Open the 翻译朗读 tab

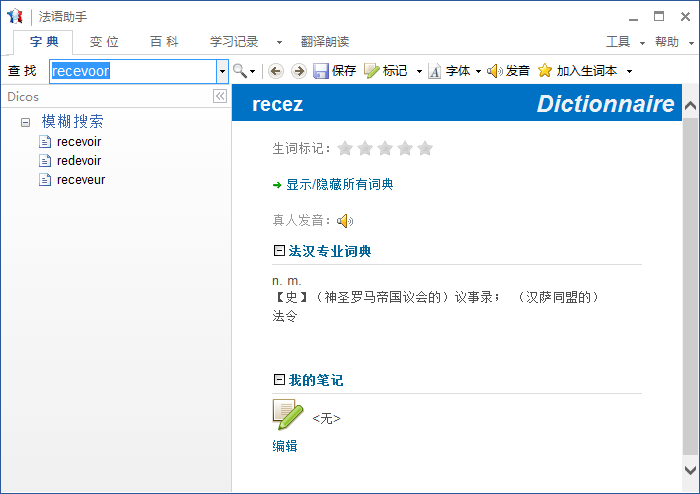tap(325, 42)
